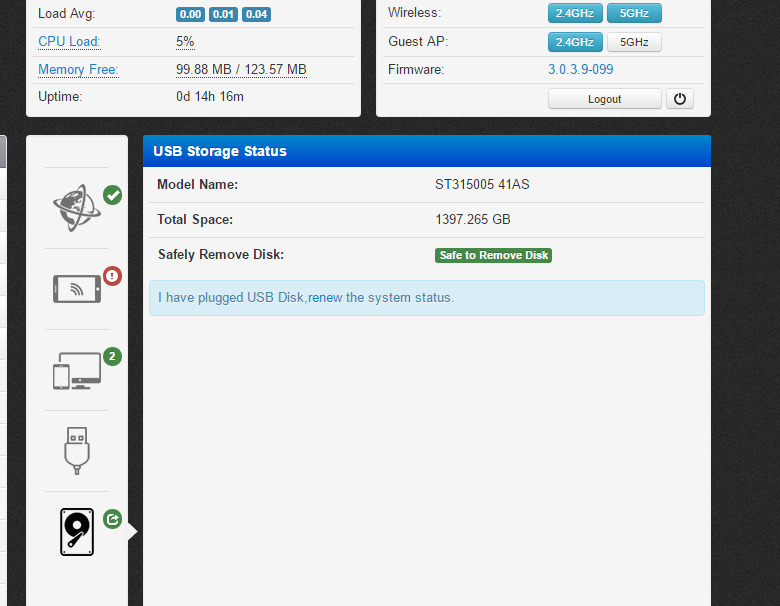
Task: Click the Logout button
Action: (x=604, y=99)
